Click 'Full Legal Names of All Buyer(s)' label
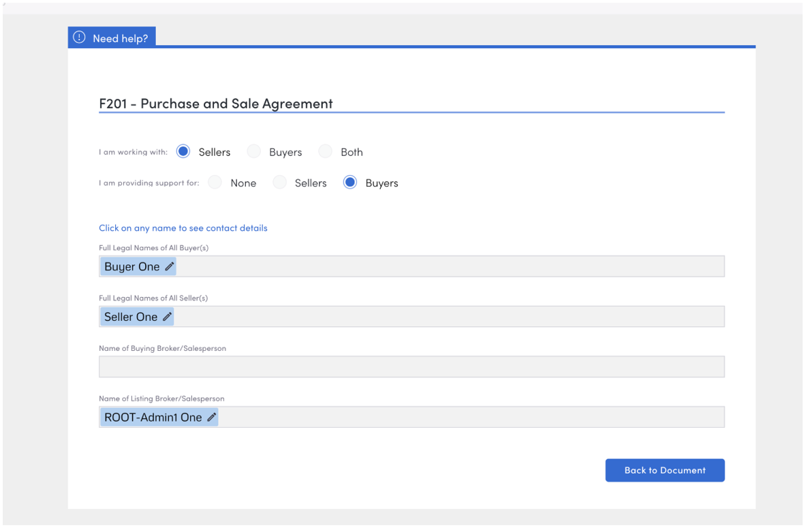Viewport: 806px width, 532px height. coord(154,248)
